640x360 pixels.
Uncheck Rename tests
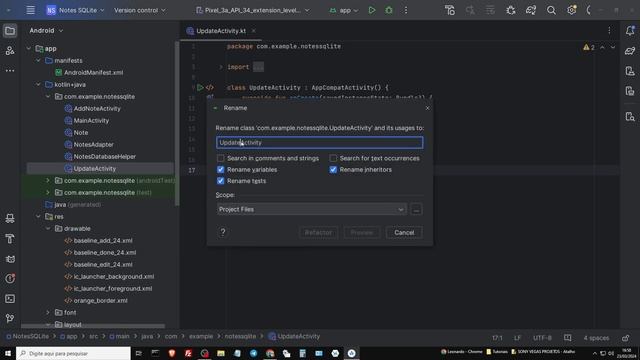220,181
